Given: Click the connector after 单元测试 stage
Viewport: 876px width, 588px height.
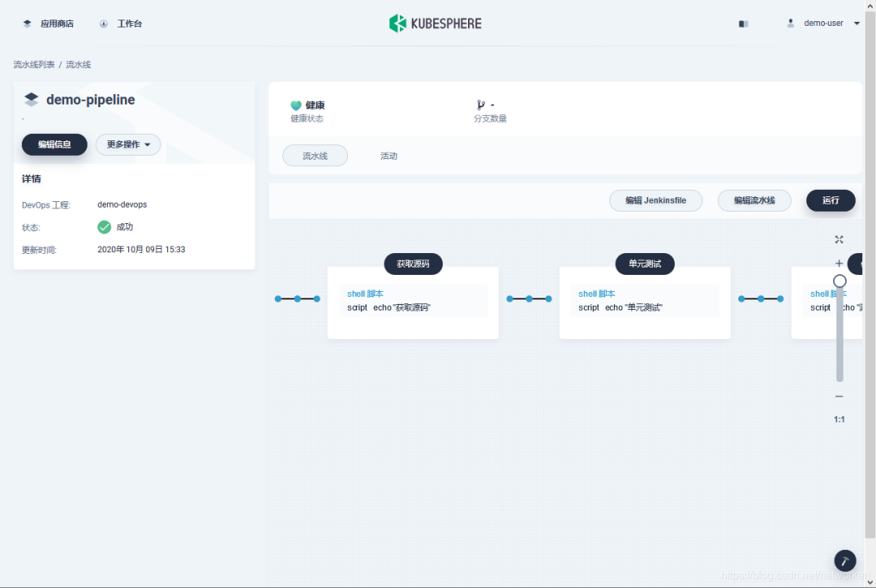Looking at the screenshot, I should (761, 298).
